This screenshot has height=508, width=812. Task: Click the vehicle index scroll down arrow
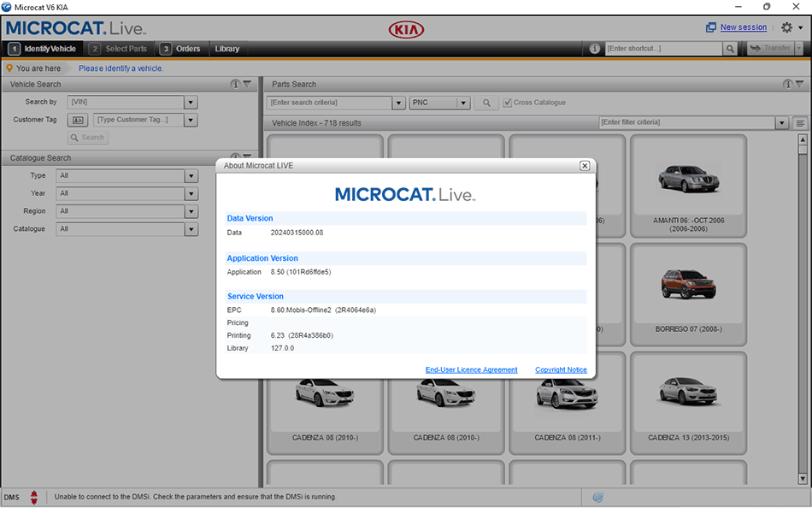click(802, 479)
